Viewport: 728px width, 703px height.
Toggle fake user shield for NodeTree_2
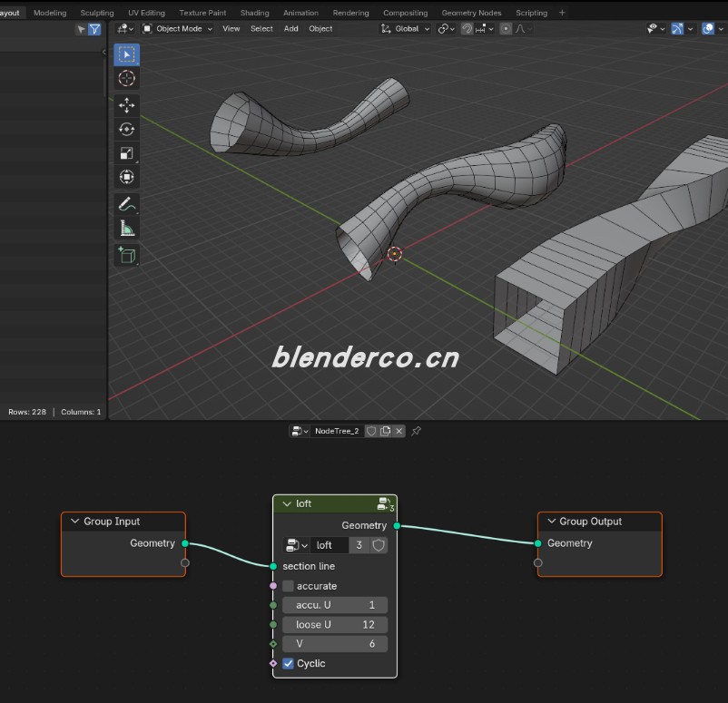click(371, 431)
